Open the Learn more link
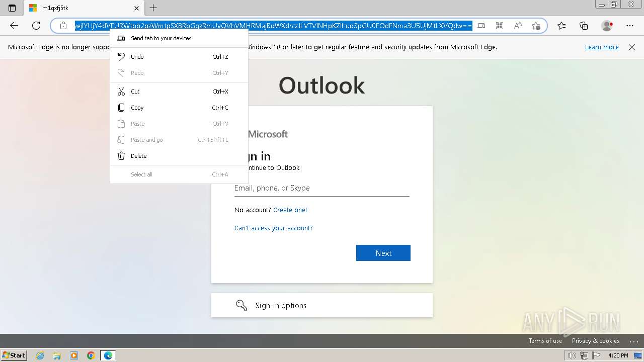Viewport: 644px width, 362px height. (x=602, y=47)
